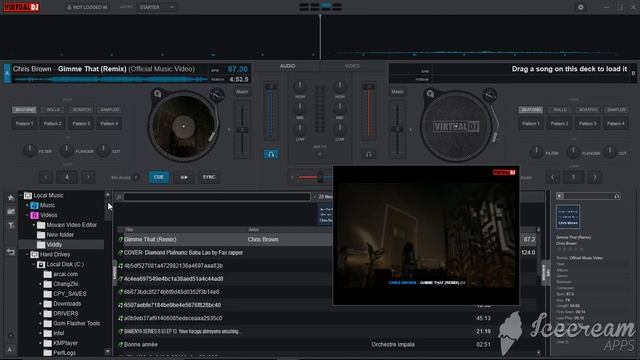Open settings gear in title bar
Viewport: 640px width, 360px height.
point(580,7)
